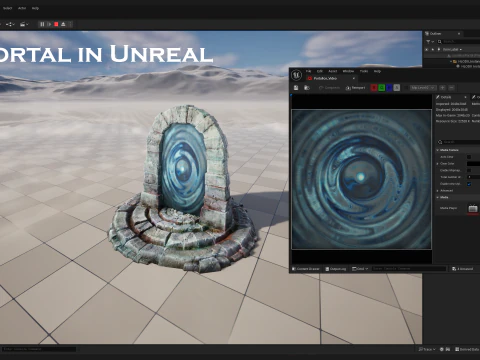Click the main editor console command field
Viewport: 480px width, 360px height.
click(39, 349)
